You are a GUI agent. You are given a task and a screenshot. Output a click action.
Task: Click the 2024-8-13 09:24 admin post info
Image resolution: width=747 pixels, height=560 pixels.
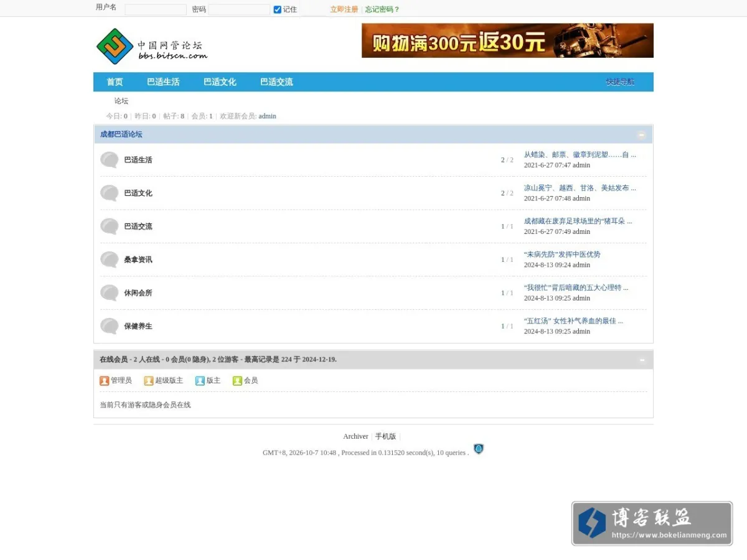tap(557, 265)
